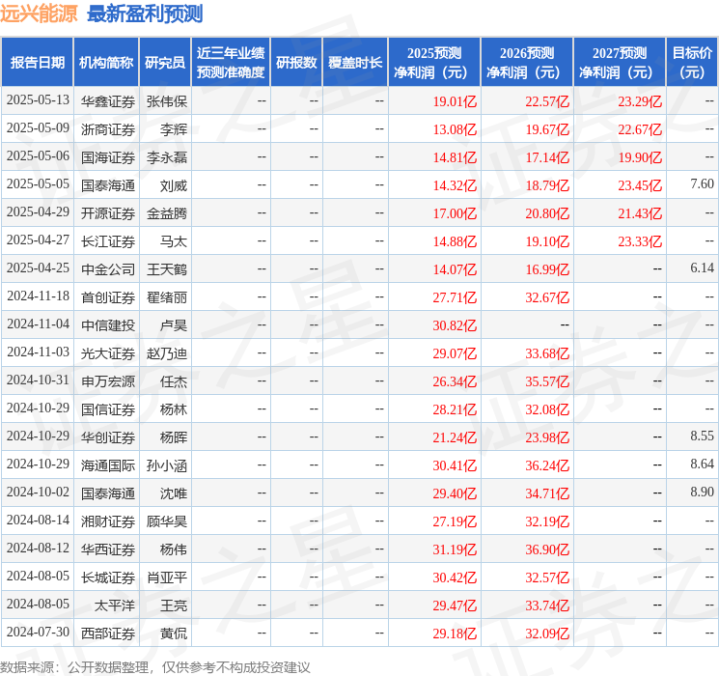
Task: Click target price 8.90
Action: pos(702,492)
